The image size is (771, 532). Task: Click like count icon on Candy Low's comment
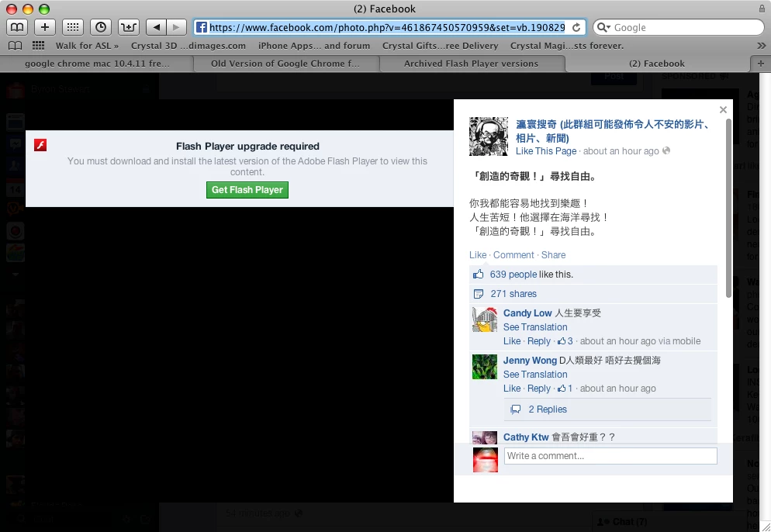[562, 340]
